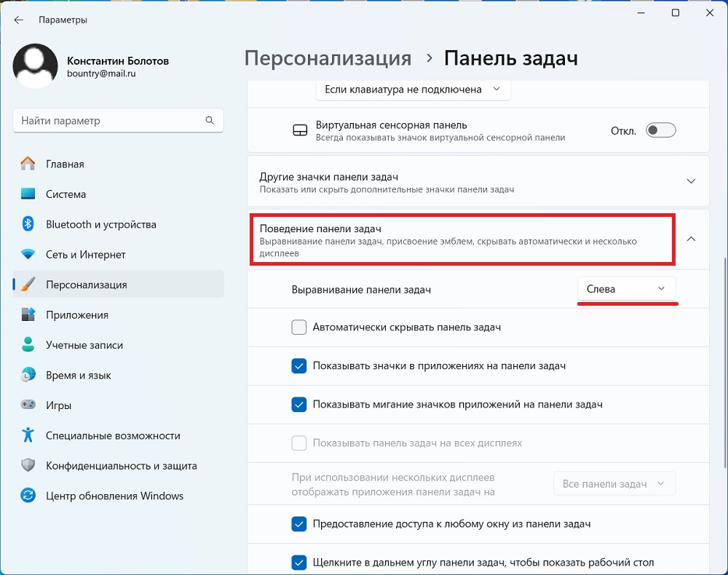The image size is (728, 575).
Task: Maximize the Параметры window
Action: click(676, 13)
